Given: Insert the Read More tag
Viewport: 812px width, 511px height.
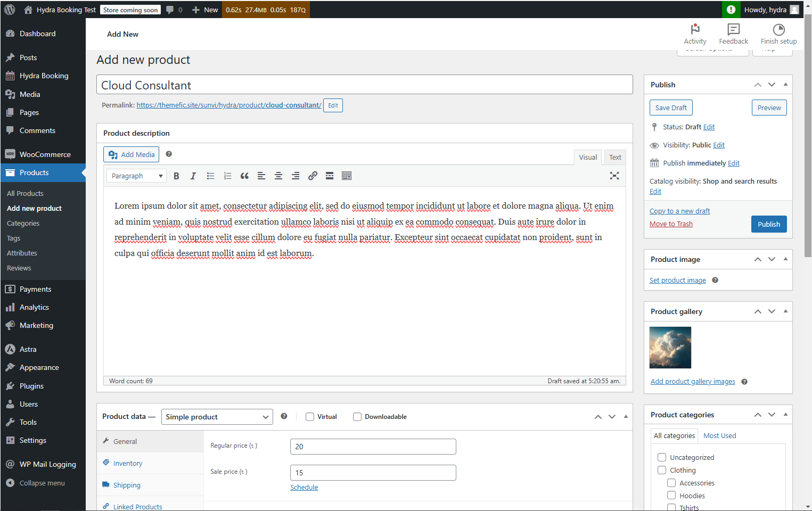Looking at the screenshot, I should pos(330,176).
